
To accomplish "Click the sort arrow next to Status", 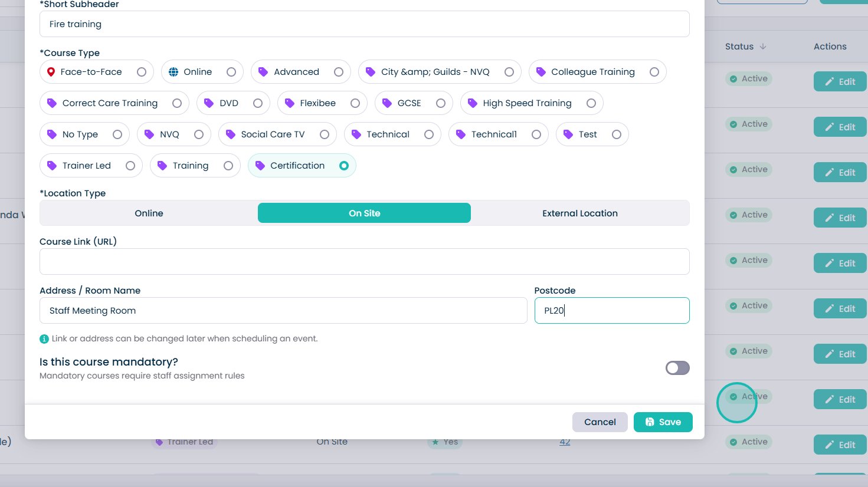I will click(763, 47).
